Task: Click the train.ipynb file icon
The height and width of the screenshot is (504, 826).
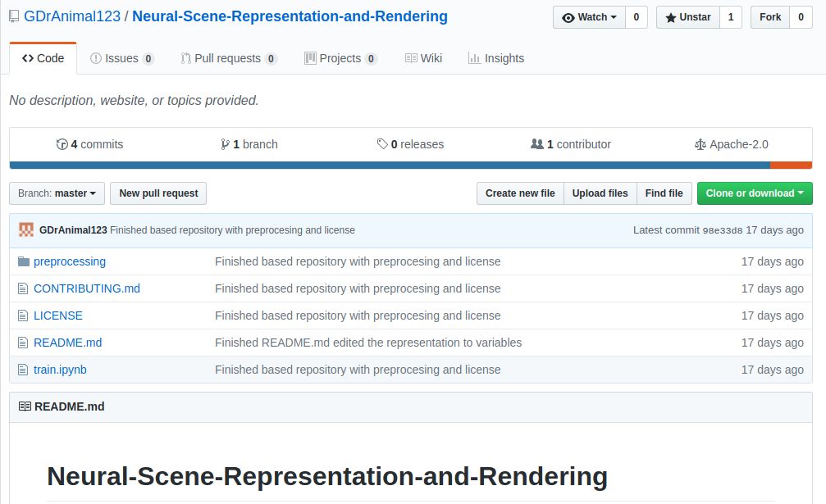Action: (x=23, y=370)
